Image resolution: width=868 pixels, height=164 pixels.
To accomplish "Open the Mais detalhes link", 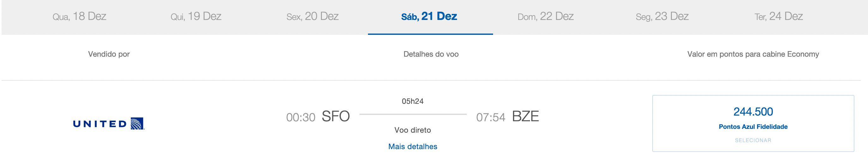I will point(413,147).
